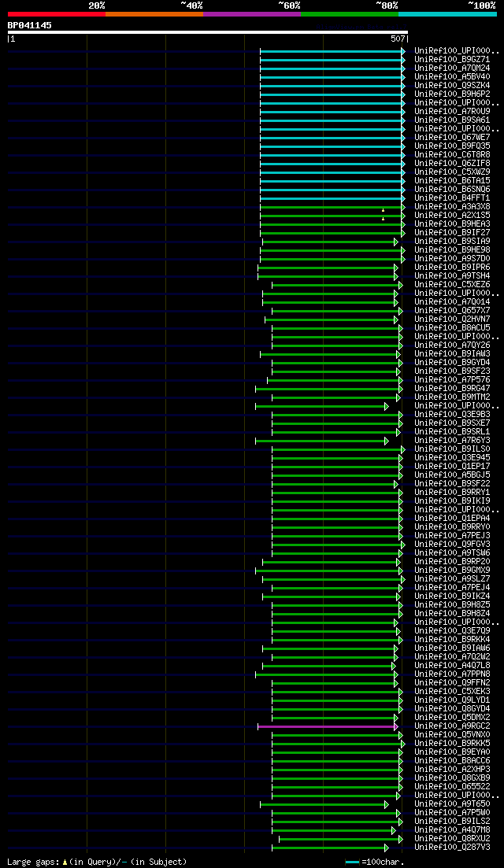Screen dimensions: 504x868
Task: Open hit UniRef100_A5BV40
Action: (x=452, y=76)
